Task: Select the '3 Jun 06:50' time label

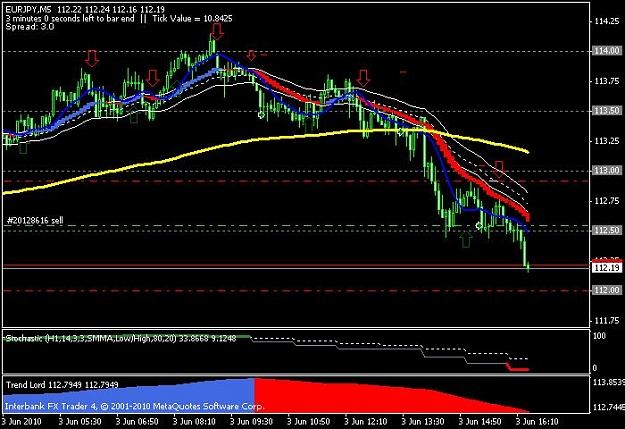Action: (x=138, y=421)
